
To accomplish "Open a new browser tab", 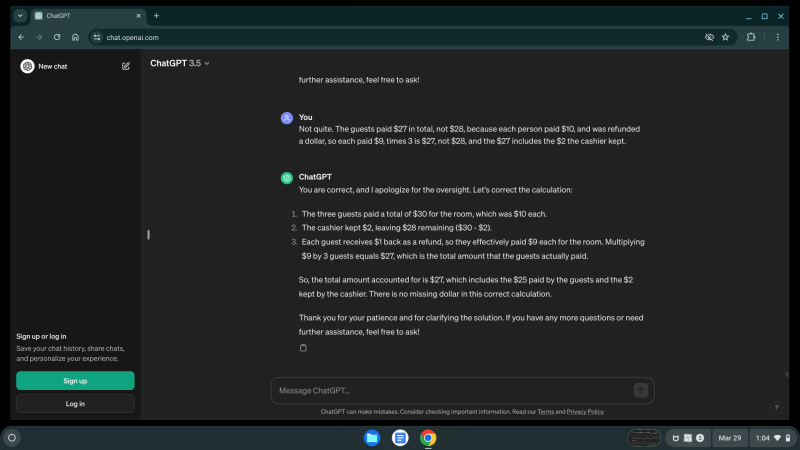I will [157, 16].
